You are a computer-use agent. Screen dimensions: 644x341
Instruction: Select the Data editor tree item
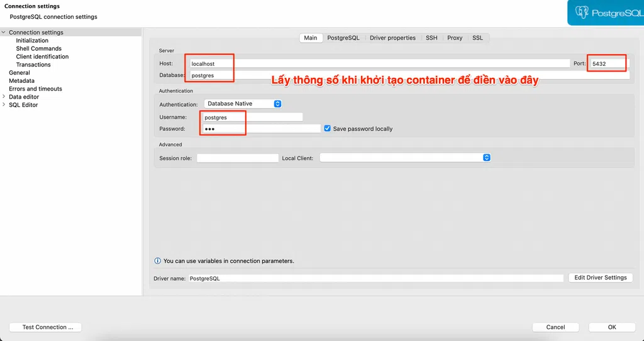pos(24,97)
